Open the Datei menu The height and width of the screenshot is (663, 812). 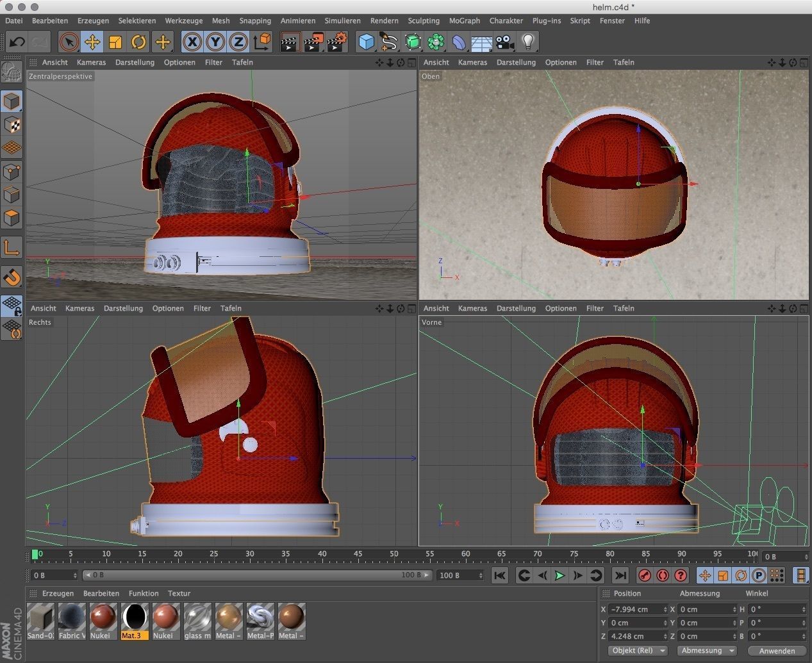13,20
